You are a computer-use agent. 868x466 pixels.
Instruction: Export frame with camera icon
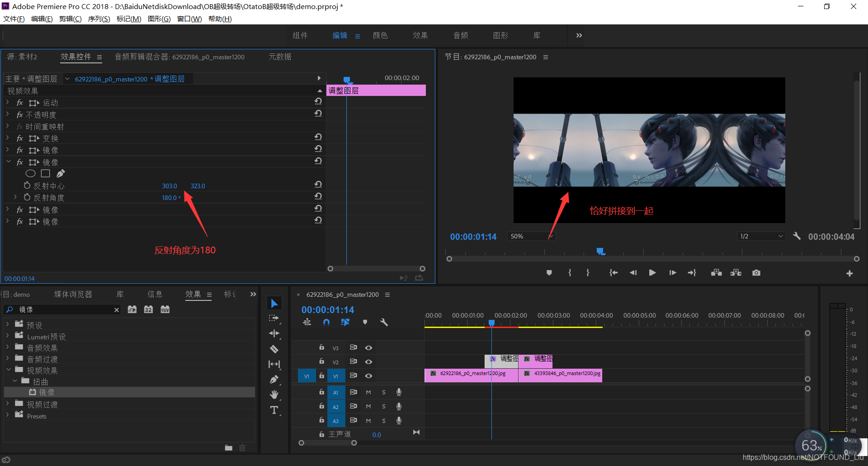(x=756, y=273)
